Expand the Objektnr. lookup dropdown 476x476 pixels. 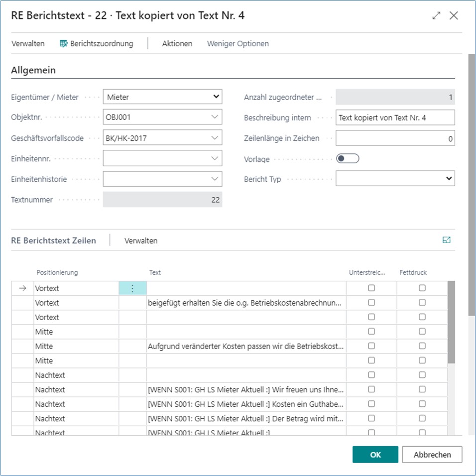pos(215,117)
